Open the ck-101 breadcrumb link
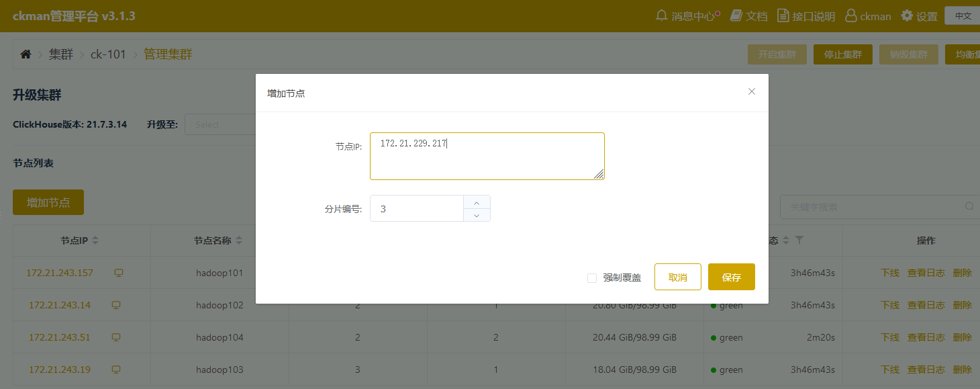Image resolution: width=980 pixels, height=389 pixels. click(108, 54)
